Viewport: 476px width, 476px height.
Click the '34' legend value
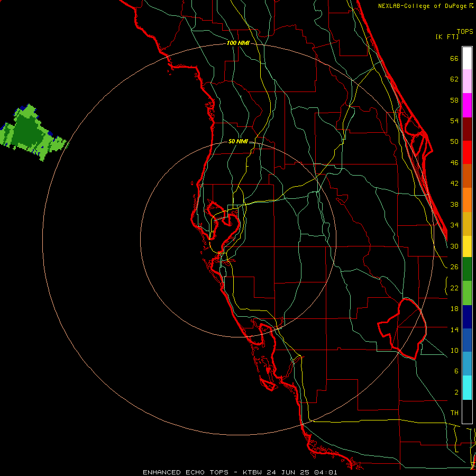[454, 225]
